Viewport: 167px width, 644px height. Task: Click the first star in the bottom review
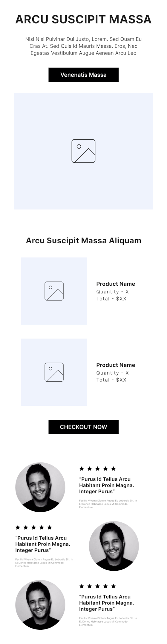tap(82, 586)
